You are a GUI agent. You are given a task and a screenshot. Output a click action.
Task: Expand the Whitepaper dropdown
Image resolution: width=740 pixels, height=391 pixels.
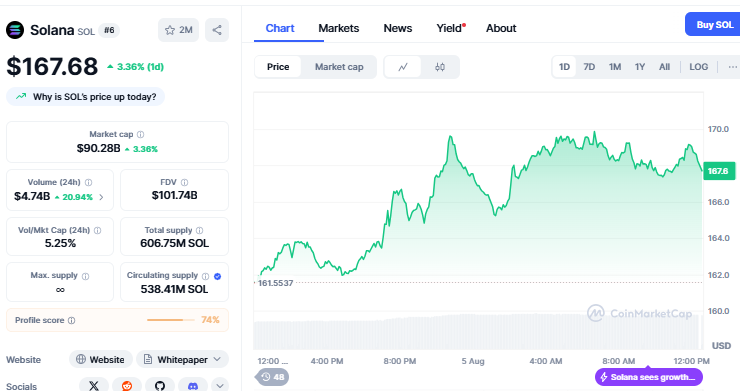[182, 360]
